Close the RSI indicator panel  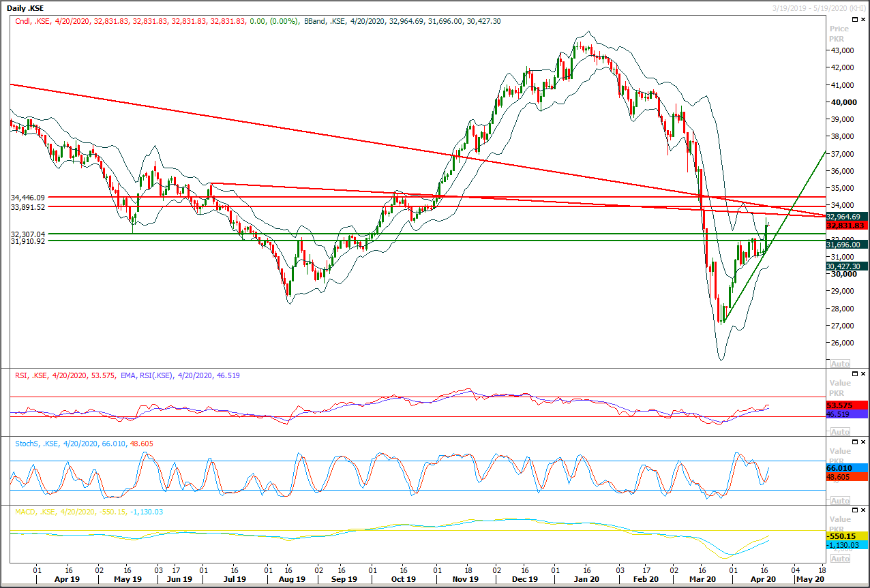point(865,375)
